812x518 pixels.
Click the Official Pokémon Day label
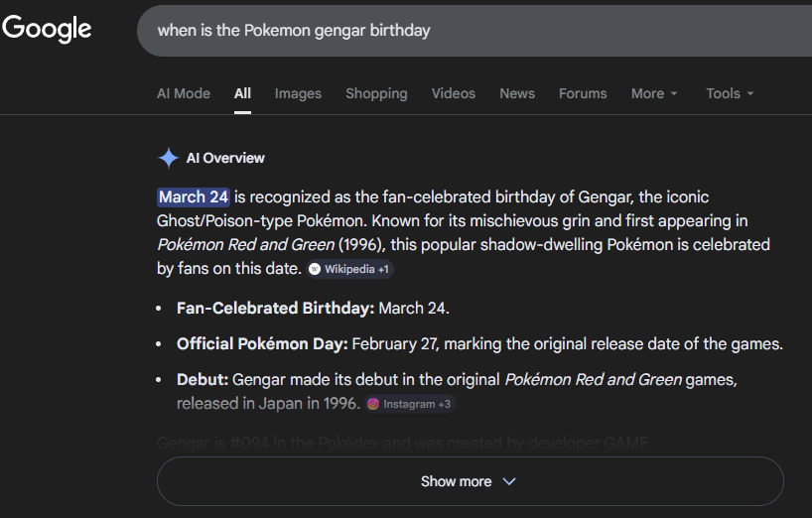click(262, 344)
